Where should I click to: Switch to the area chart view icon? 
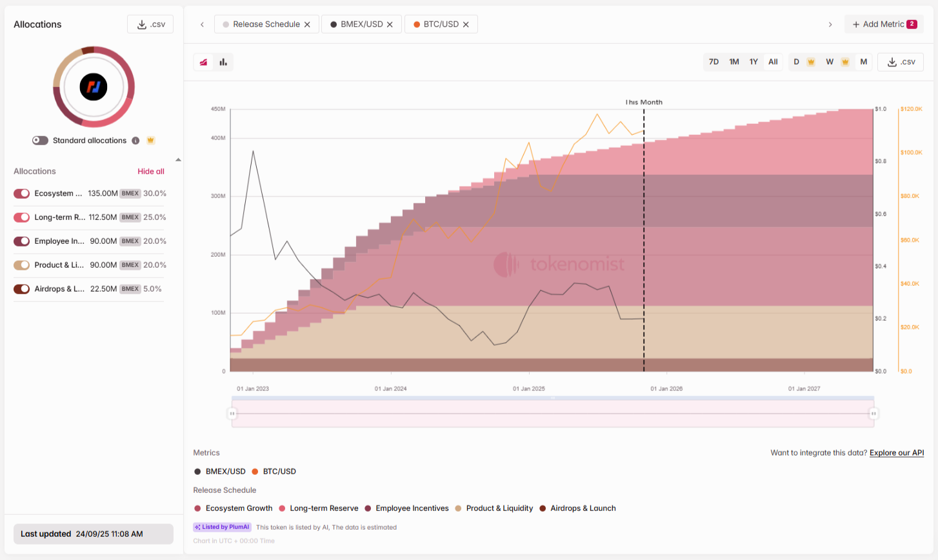point(204,62)
